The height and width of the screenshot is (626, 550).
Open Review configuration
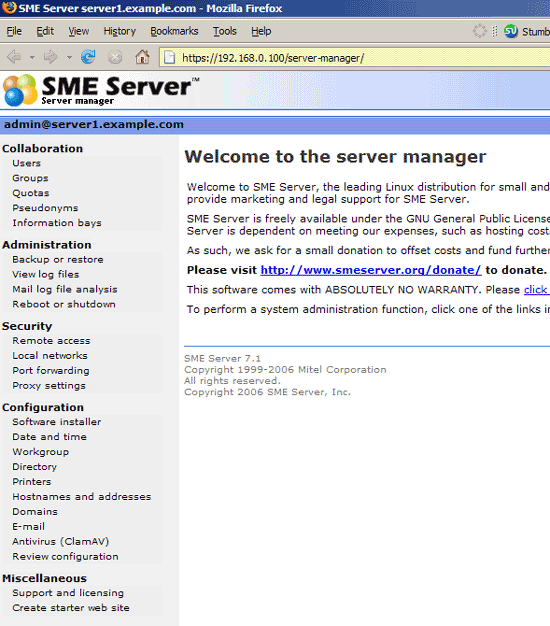click(x=65, y=557)
